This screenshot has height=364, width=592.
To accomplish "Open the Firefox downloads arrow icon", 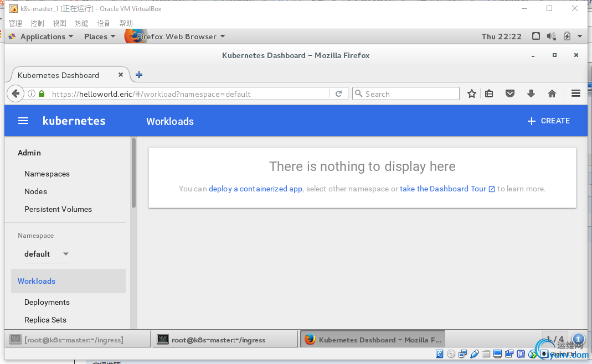I will (531, 93).
